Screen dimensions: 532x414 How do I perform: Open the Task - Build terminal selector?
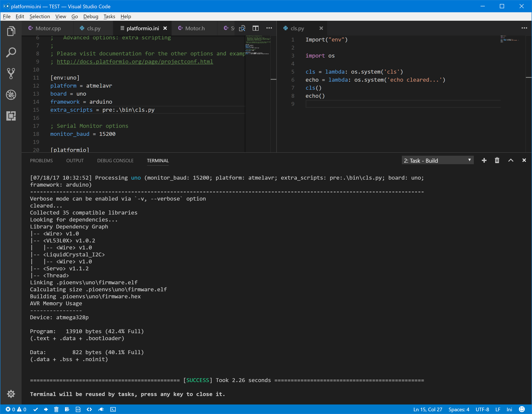(x=437, y=160)
